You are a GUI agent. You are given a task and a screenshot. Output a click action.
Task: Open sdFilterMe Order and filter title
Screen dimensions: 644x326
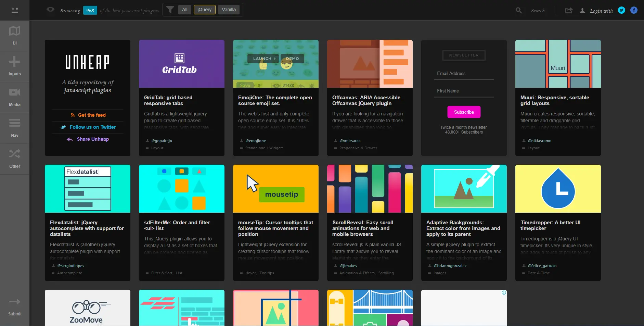(177, 225)
